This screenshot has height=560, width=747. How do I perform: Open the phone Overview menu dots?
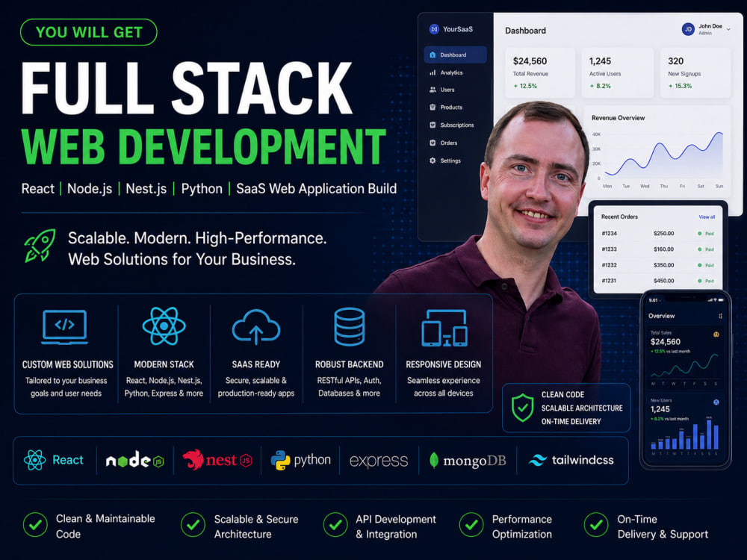pyautogui.click(x=721, y=316)
